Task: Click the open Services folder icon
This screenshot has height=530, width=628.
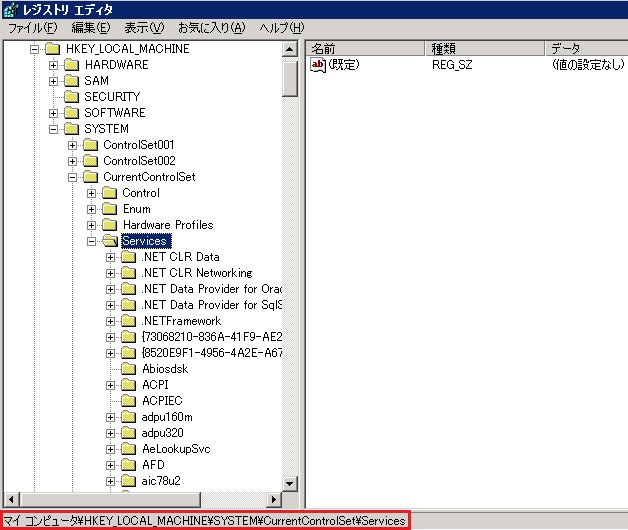Action: click(x=110, y=241)
